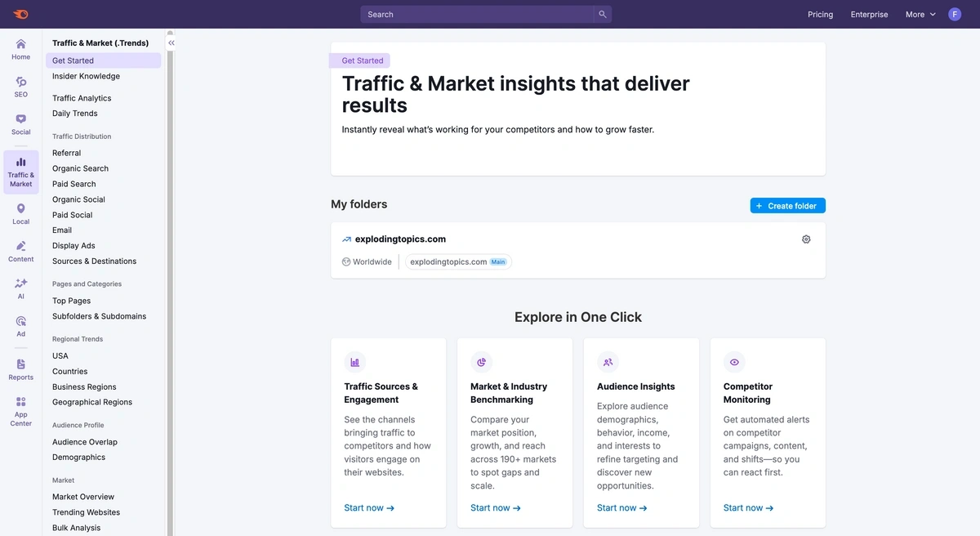Viewport: 980px width, 536px height.
Task: Open Audience Overlap menu item
Action: 85,442
